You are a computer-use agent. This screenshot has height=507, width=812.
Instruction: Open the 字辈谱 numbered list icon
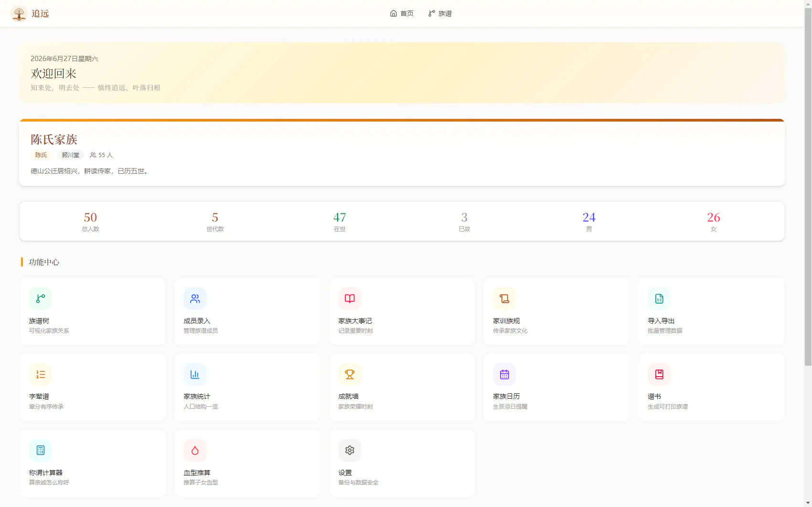pos(41,374)
